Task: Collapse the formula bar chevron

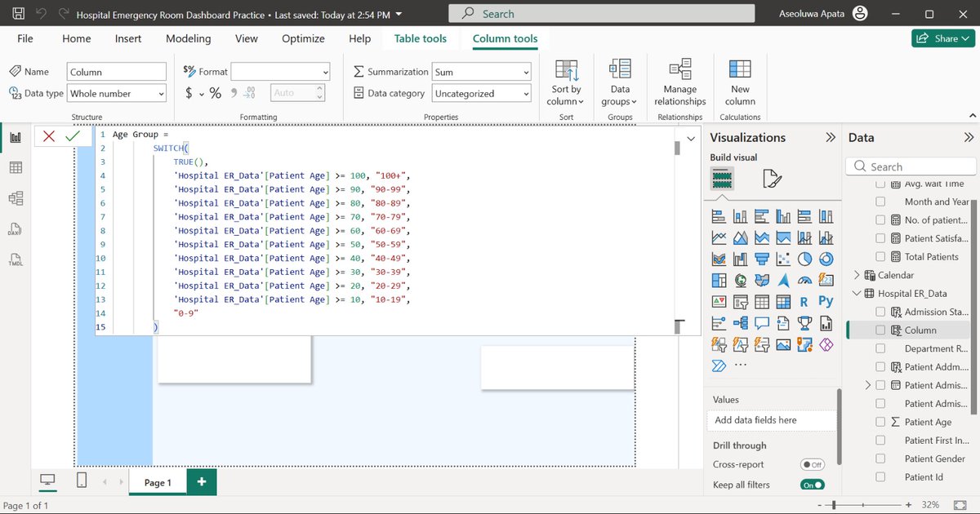Action: (691, 139)
